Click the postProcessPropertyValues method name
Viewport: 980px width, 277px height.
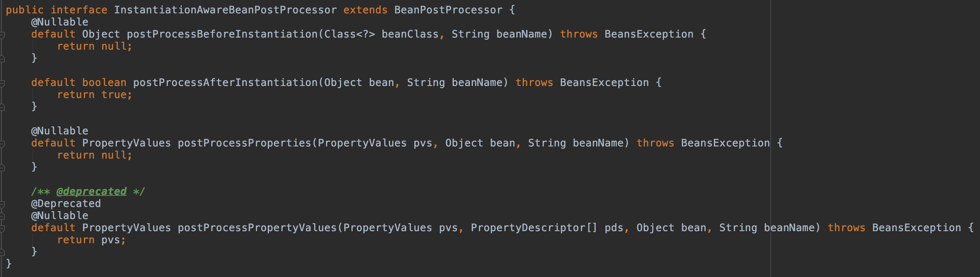coord(257,228)
